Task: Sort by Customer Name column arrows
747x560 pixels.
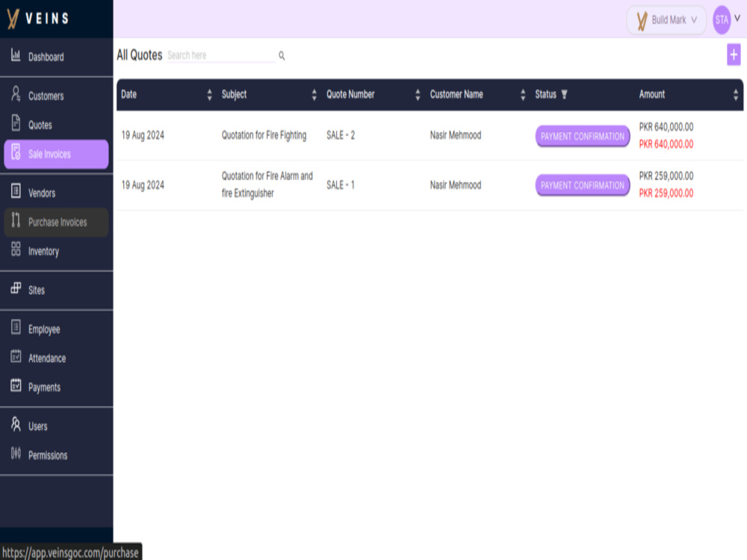Action: tap(523, 95)
